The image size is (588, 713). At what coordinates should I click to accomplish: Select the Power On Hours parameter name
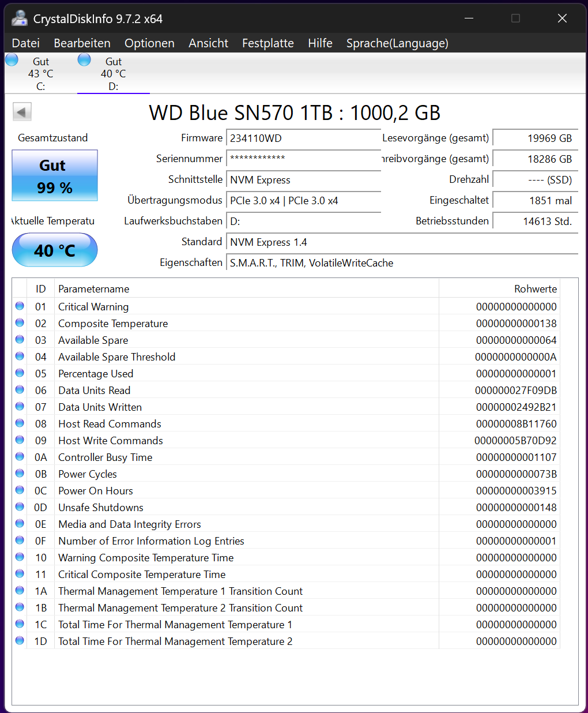[x=96, y=491]
